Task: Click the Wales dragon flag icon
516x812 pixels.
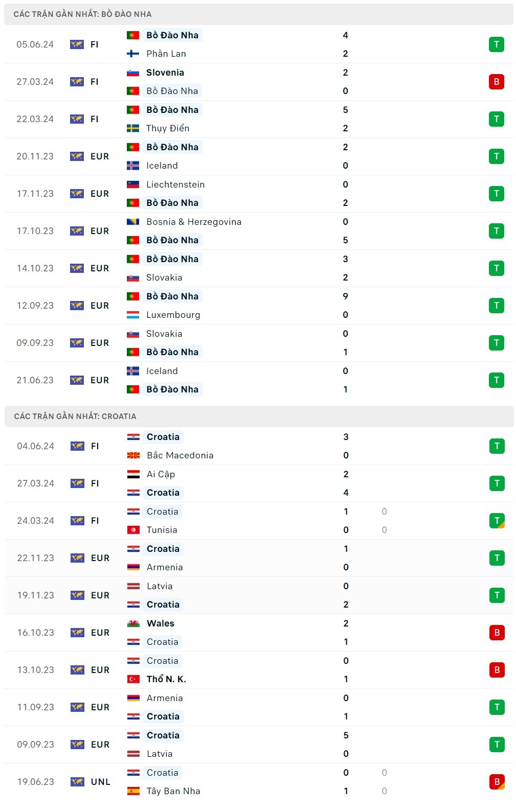Action: point(133,623)
